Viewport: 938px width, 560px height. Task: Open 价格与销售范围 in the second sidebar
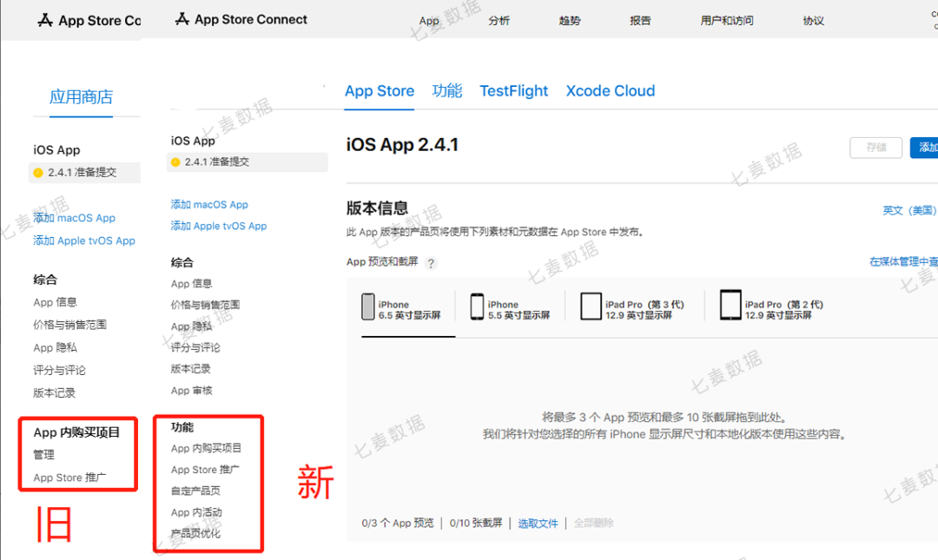point(205,305)
